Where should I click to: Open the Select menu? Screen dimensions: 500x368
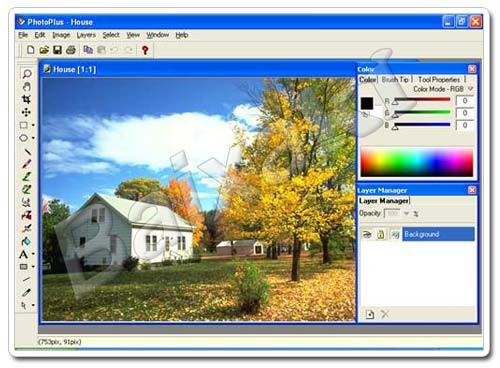click(x=111, y=35)
